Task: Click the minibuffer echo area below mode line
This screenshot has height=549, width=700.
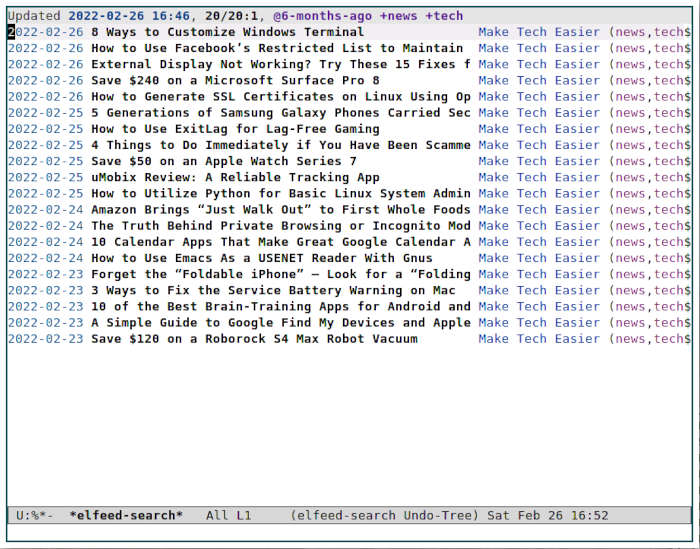Action: [350, 532]
